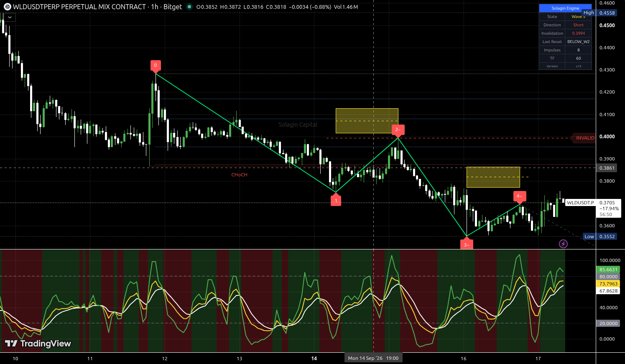Click the −0.0034 (−0.88%) change value
The width and height of the screenshot is (625, 364).
pyautogui.click(x=310, y=7)
